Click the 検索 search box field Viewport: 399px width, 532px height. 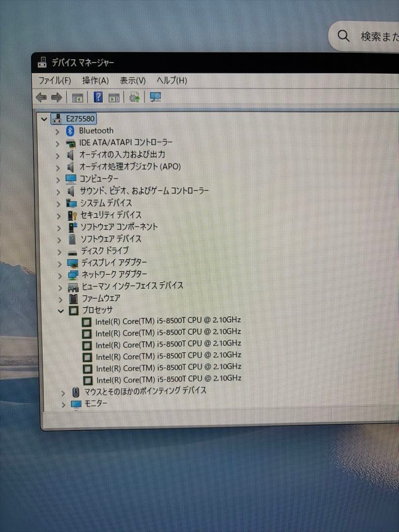coord(364,35)
